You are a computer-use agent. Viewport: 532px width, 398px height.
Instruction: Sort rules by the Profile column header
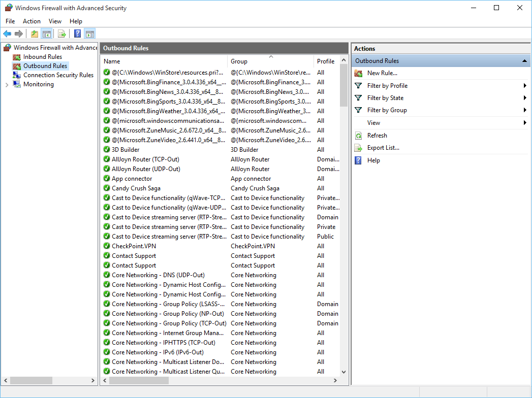click(x=326, y=61)
